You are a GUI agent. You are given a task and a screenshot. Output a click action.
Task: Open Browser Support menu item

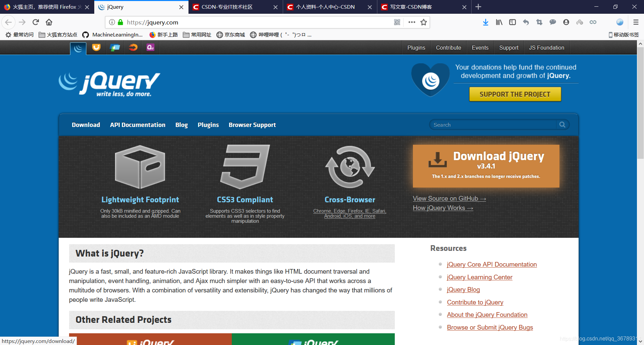[x=252, y=125]
